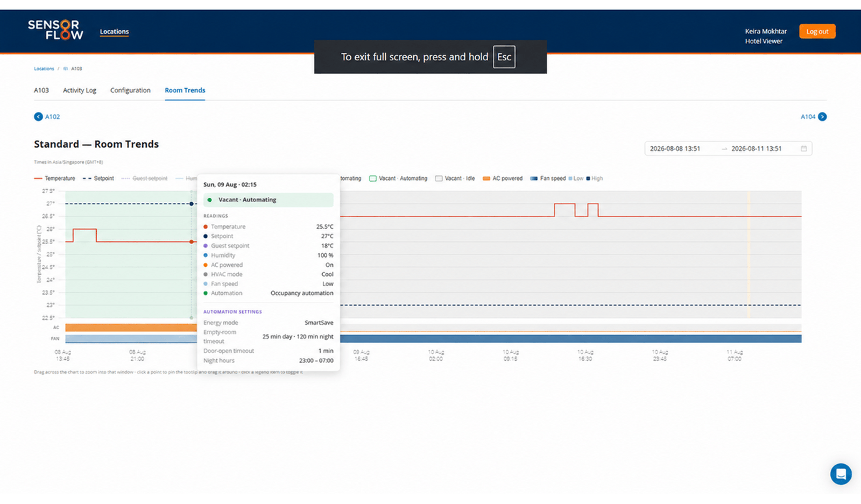
Task: Toggle the Vacant · Automating legend item
Action: click(398, 179)
